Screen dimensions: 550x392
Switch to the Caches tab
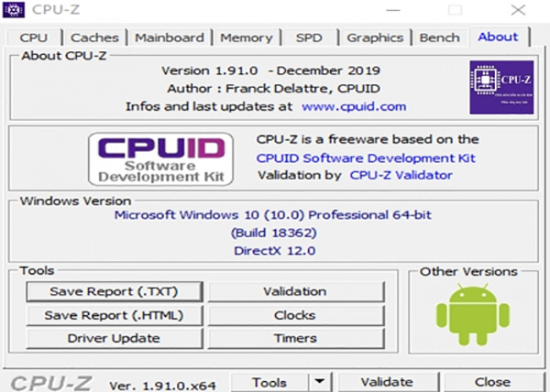pyautogui.click(x=94, y=38)
